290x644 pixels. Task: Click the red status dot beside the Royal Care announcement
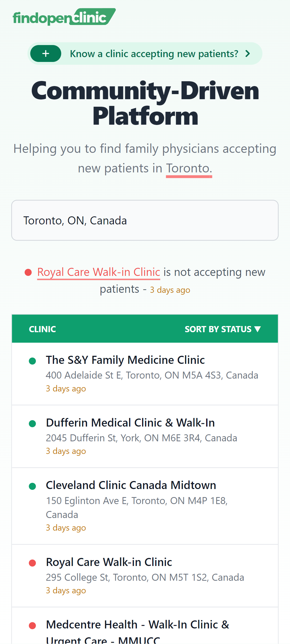[x=28, y=272]
